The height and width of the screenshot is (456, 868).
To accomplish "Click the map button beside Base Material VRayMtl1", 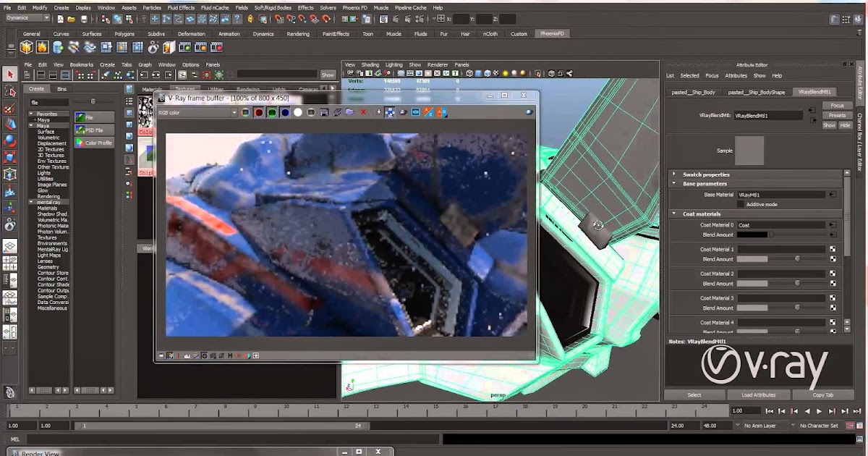I will [x=833, y=195].
